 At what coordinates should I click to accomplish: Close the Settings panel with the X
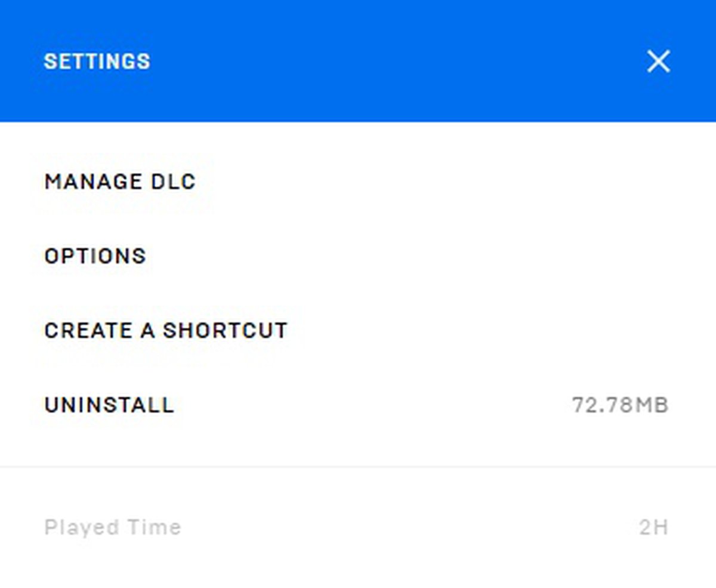(x=658, y=61)
